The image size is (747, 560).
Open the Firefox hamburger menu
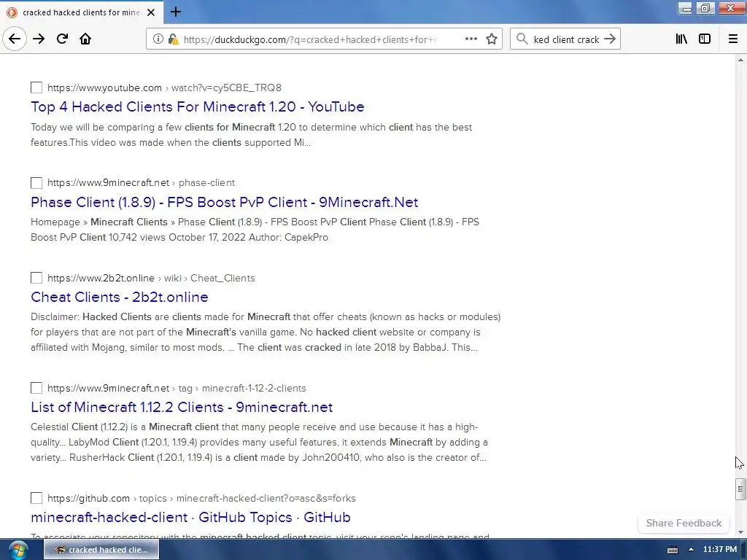tap(732, 39)
